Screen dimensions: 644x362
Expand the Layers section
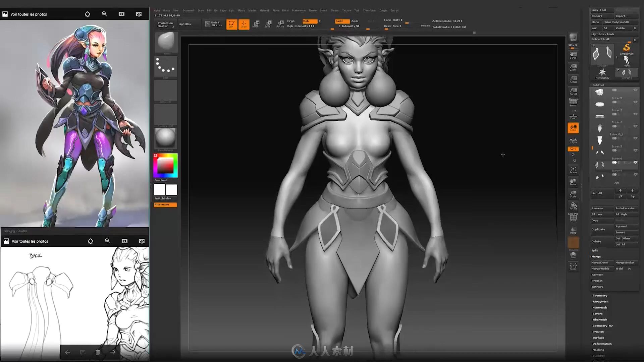click(x=597, y=314)
